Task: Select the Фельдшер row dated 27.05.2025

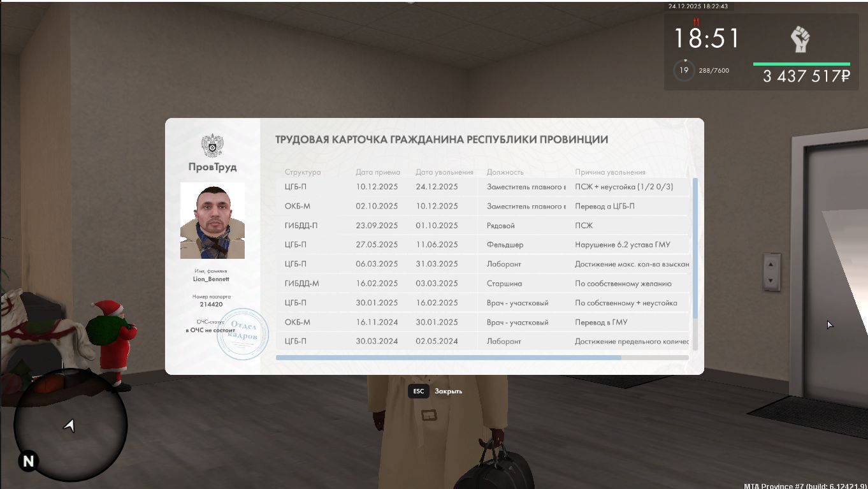Action: click(484, 245)
